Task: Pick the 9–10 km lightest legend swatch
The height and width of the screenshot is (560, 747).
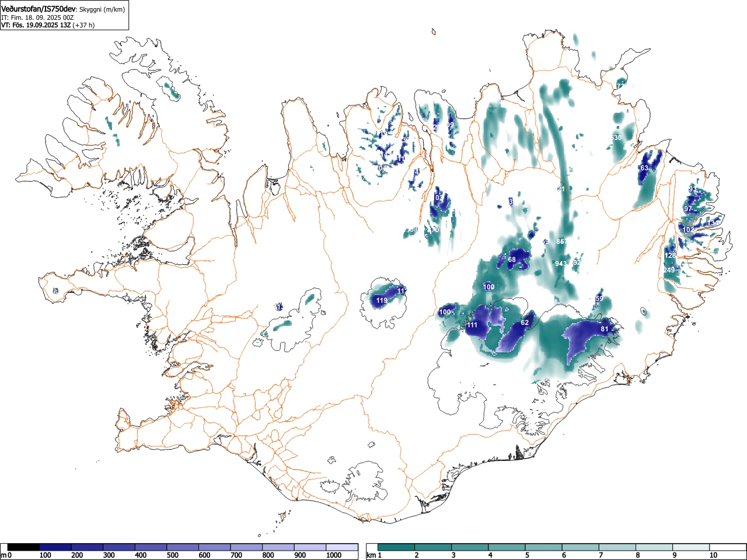Action: pos(690,547)
